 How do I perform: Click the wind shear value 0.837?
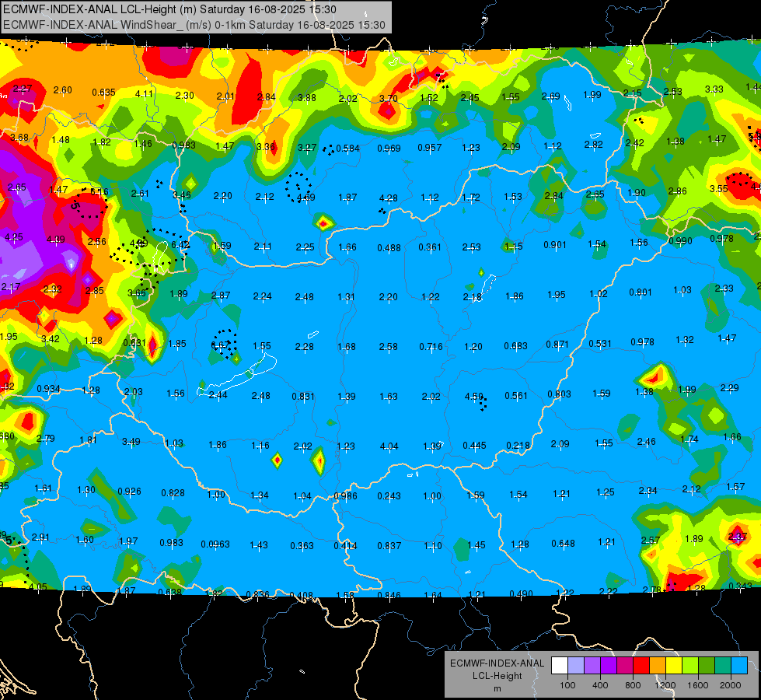click(389, 546)
